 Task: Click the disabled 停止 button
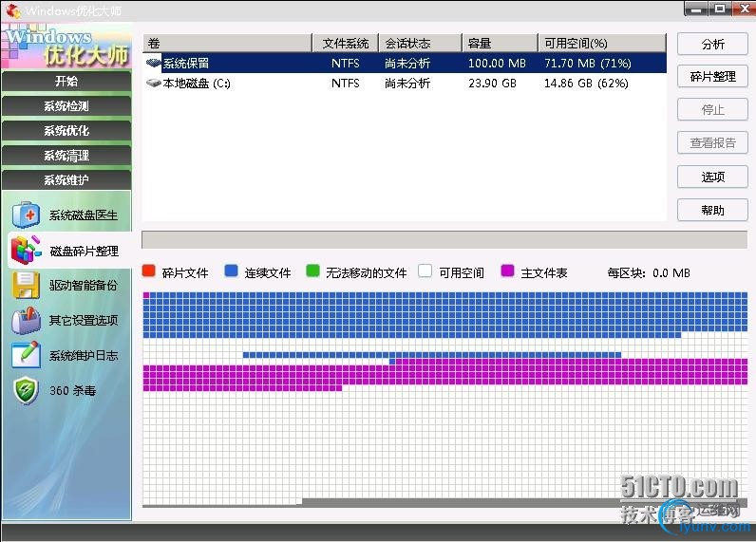(712, 110)
